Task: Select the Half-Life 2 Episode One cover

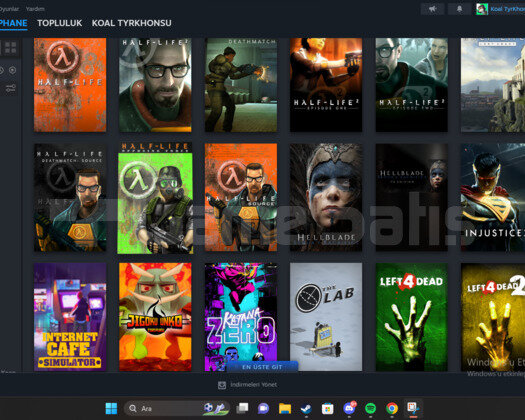Action: 326,85
